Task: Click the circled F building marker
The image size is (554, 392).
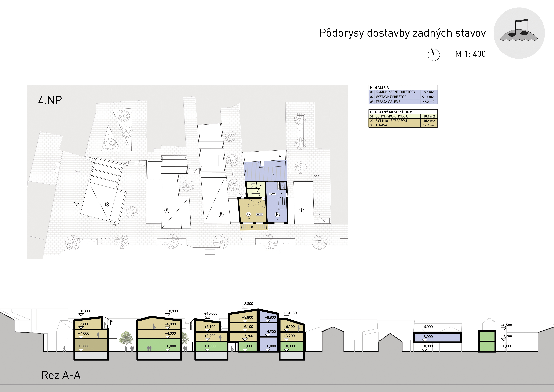Action: (x=221, y=215)
